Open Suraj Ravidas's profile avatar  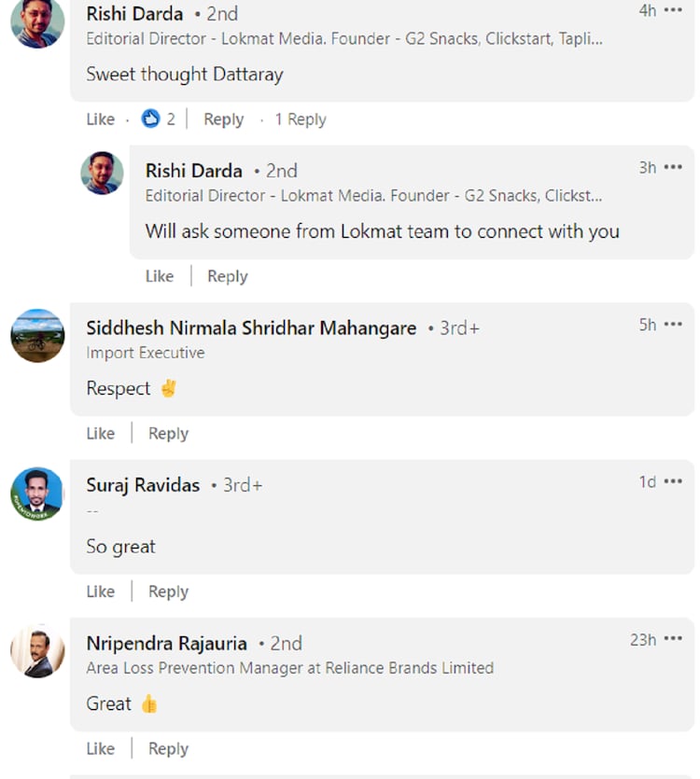37,494
